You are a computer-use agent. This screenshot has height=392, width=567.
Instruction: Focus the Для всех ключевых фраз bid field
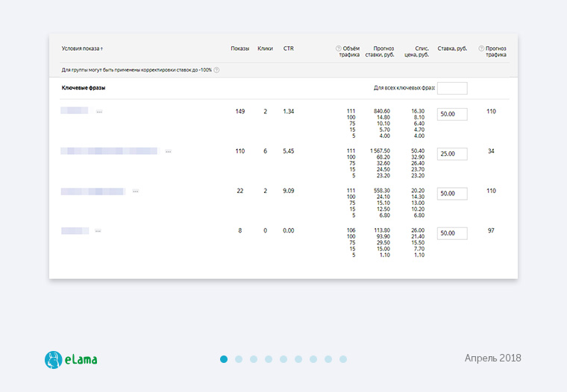pos(452,89)
